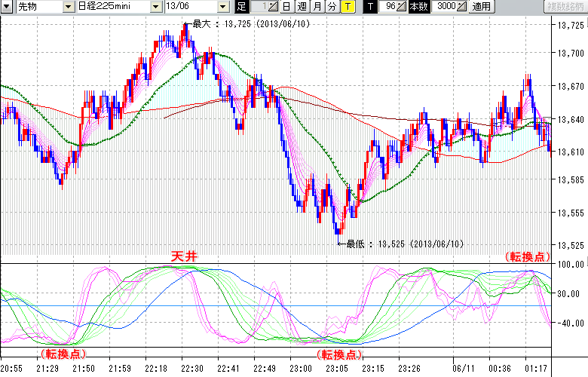Toggle the yellow T tick chart button
Viewport: 588px width, 377px height.
tap(347, 7)
